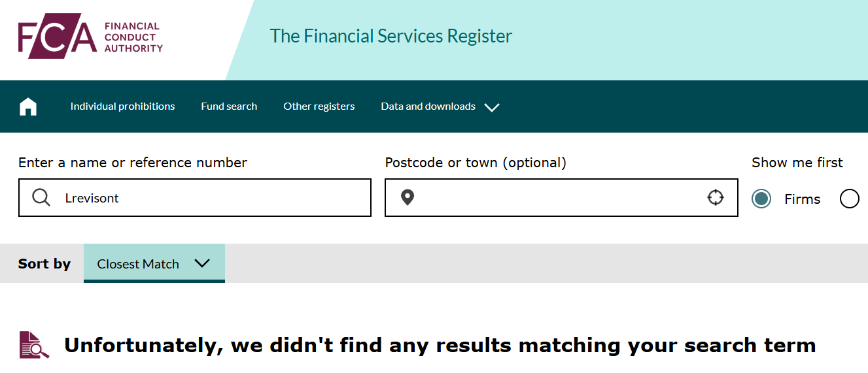Screen dimensions: 868x373
Task: Click the Financial Conduct Authority wordmark text
Action: coord(133,37)
